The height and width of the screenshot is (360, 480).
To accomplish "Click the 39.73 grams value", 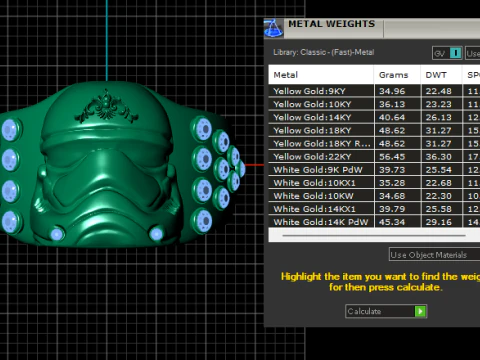I will click(392, 170).
